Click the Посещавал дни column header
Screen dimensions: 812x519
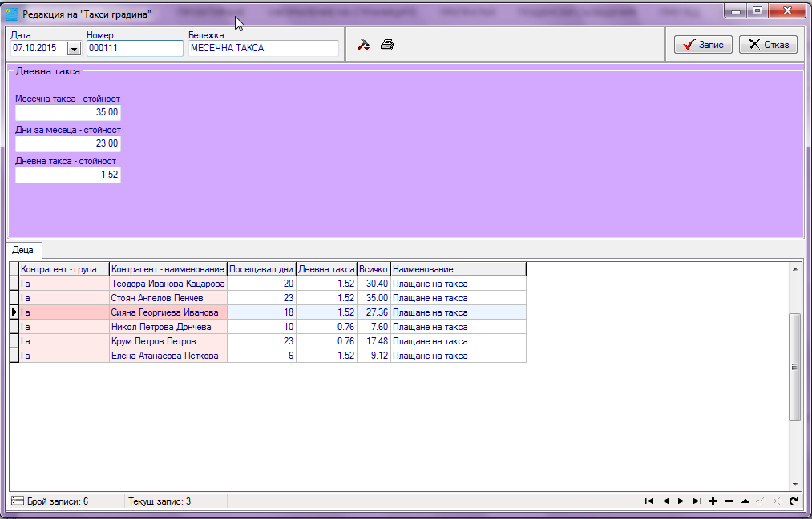261,269
